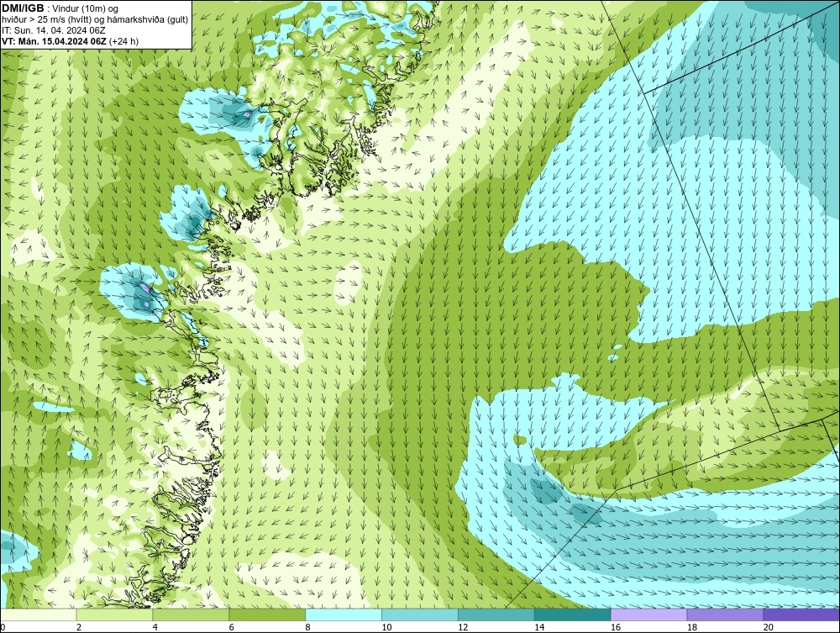Viewport: 840px width, 633px height.
Task: Click the 10–12 m/s turquoise legend swatch
Action: 420,615
